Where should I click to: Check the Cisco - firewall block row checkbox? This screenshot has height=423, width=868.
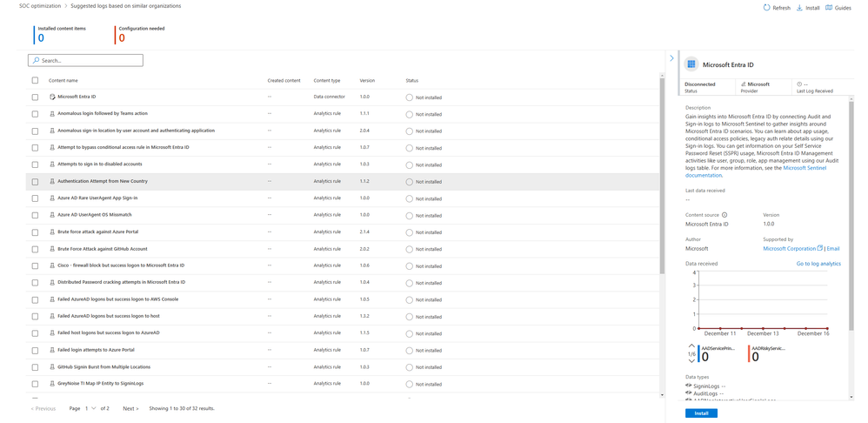coord(36,265)
